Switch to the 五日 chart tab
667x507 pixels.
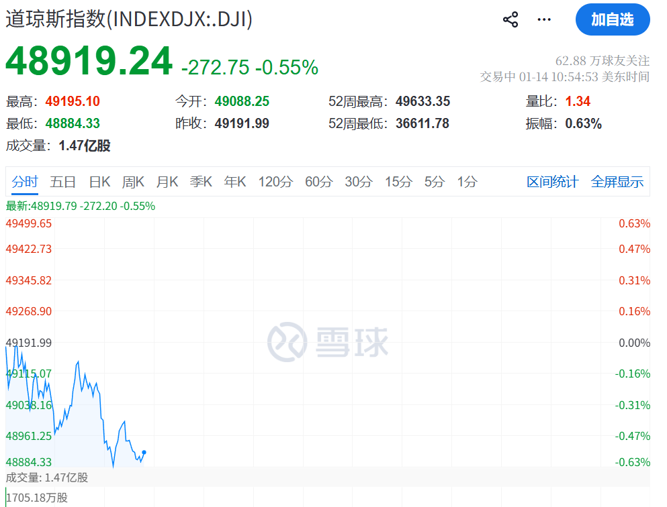(x=63, y=181)
